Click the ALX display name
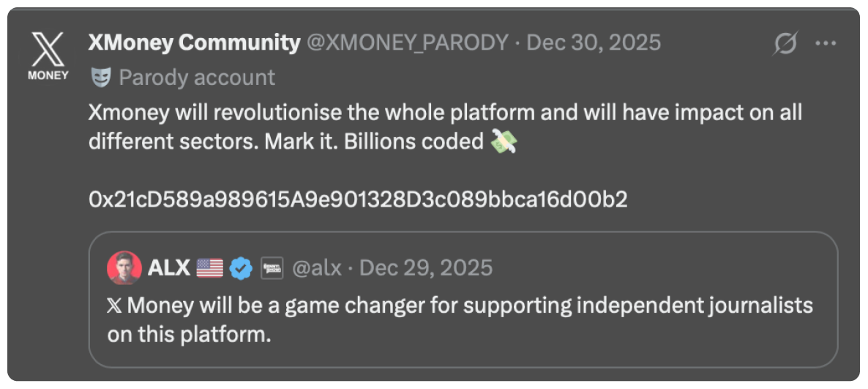The image size is (868, 389). coord(169,268)
